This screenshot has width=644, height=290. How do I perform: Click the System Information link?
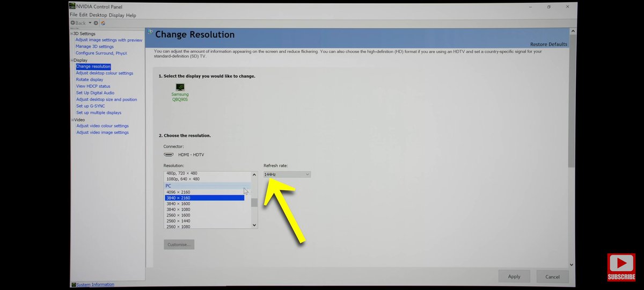(x=95, y=285)
